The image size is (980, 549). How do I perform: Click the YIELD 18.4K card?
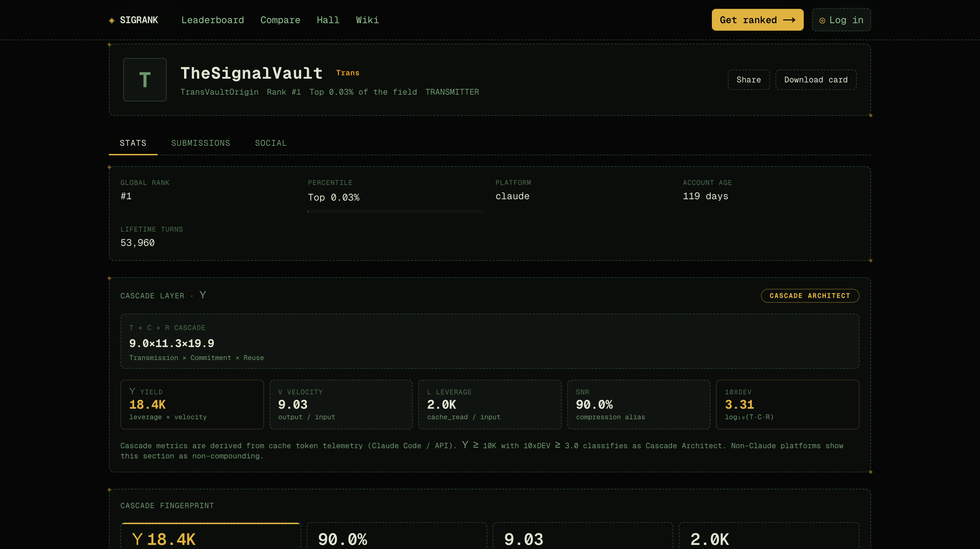tap(192, 404)
